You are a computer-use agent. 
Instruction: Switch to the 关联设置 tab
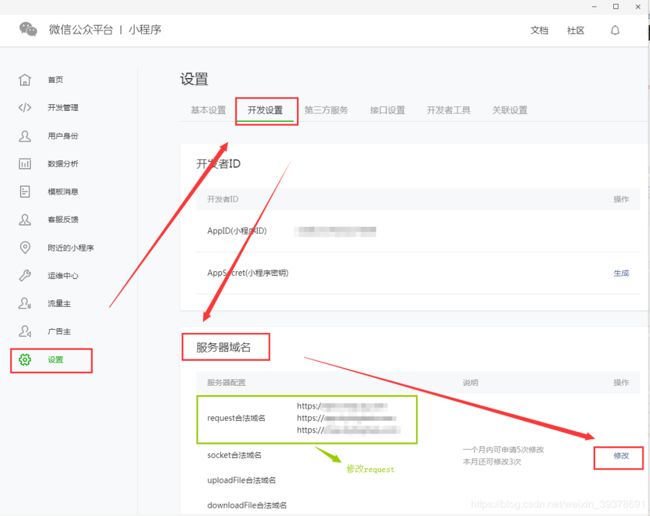tap(510, 110)
